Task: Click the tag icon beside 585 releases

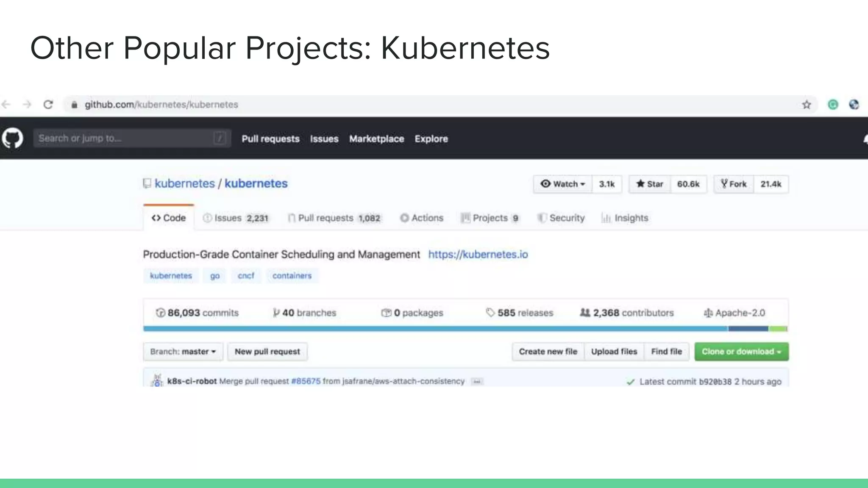Action: 490,313
